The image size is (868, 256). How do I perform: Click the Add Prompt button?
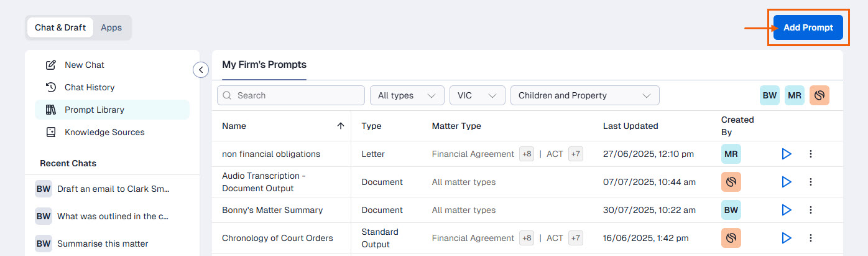pos(808,27)
